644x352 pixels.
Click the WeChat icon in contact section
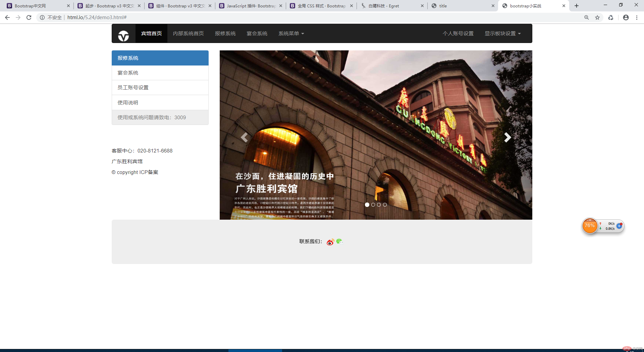[x=339, y=241]
